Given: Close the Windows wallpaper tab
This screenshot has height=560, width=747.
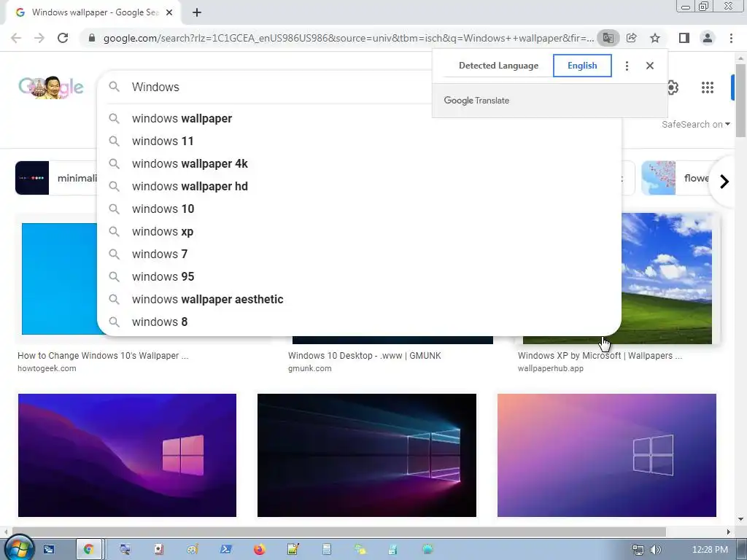Looking at the screenshot, I should pos(169,12).
